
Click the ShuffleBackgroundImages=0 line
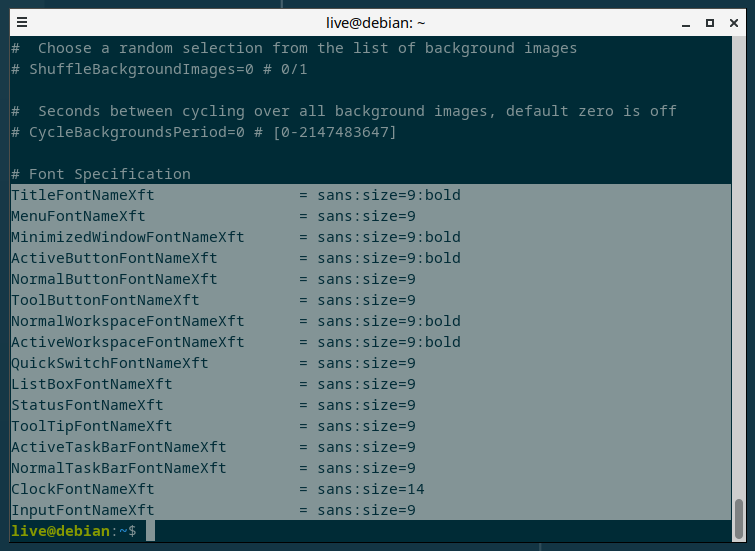point(159,69)
